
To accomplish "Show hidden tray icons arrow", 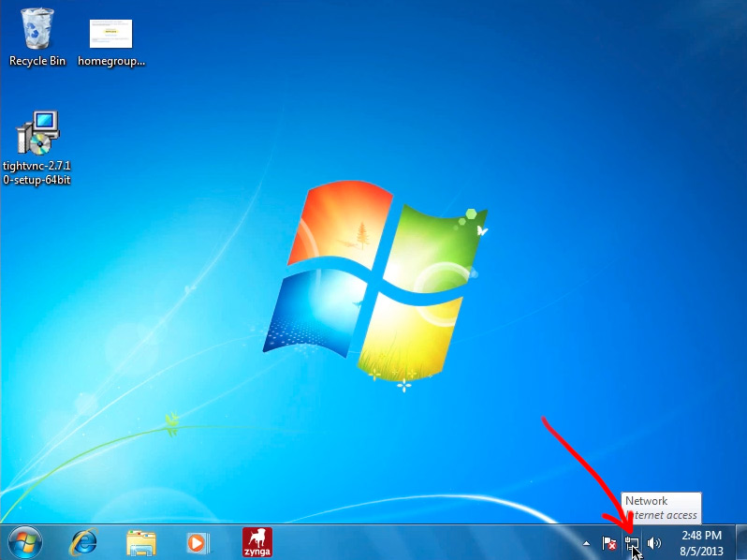I will click(586, 543).
